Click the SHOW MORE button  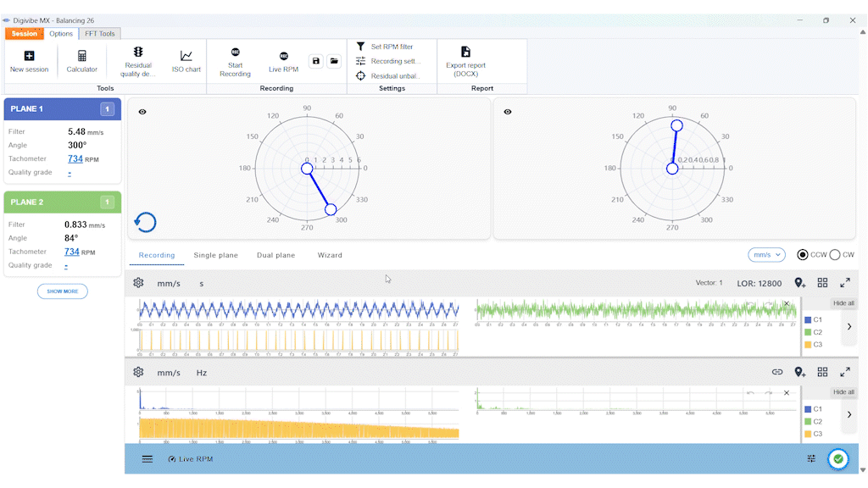click(62, 291)
